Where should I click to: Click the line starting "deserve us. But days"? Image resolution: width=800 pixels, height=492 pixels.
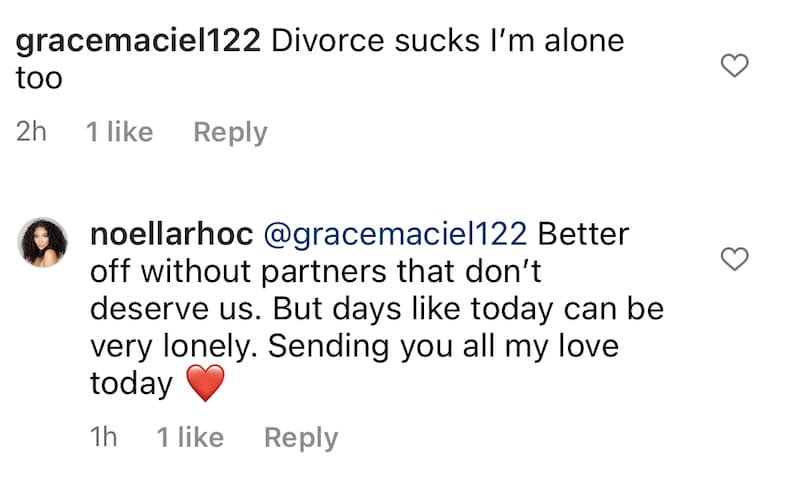click(377, 310)
